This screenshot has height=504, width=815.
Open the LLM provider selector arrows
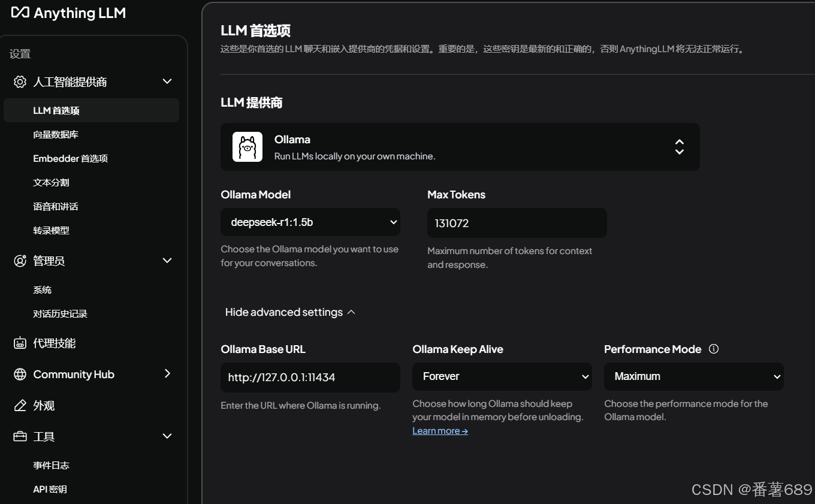click(680, 147)
